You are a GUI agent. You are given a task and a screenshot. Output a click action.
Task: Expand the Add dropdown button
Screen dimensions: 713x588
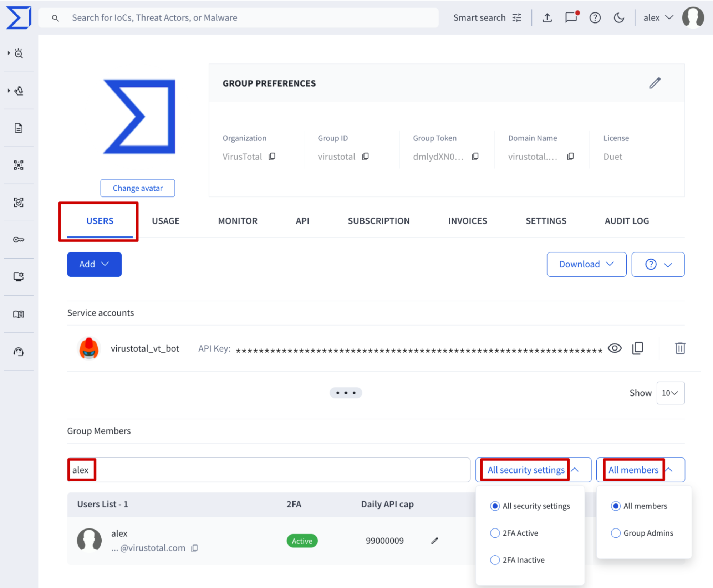tap(94, 264)
